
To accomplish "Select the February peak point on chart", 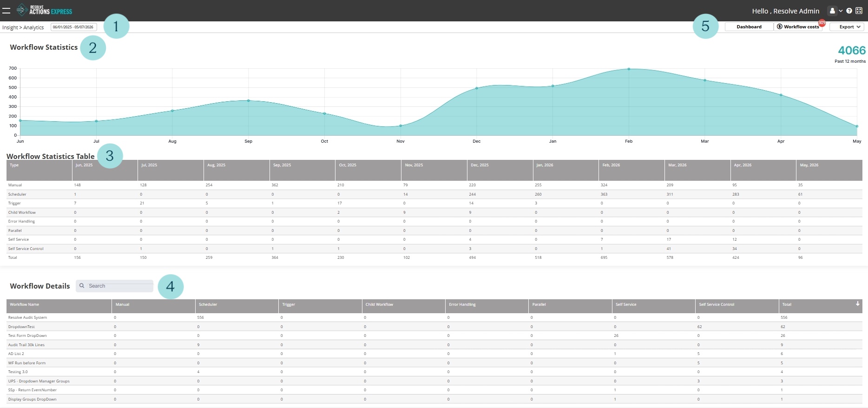I will tap(629, 69).
